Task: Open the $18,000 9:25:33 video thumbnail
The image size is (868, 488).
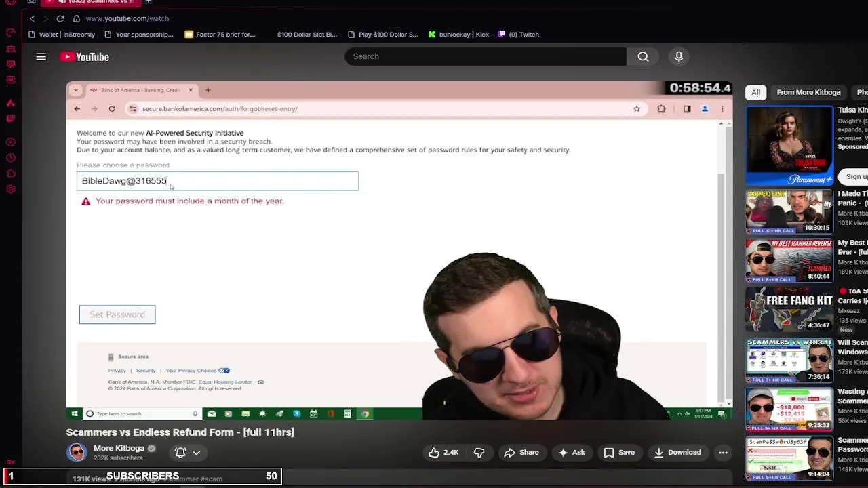Action: pos(789,409)
